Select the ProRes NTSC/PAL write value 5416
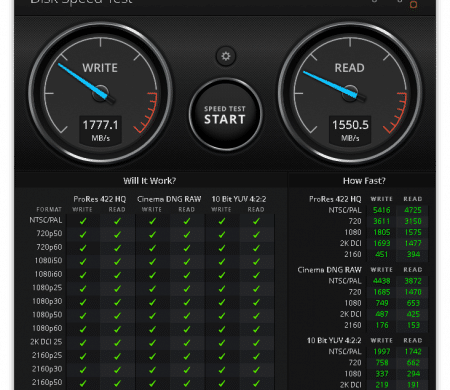This screenshot has width=450, height=390. tap(382, 210)
